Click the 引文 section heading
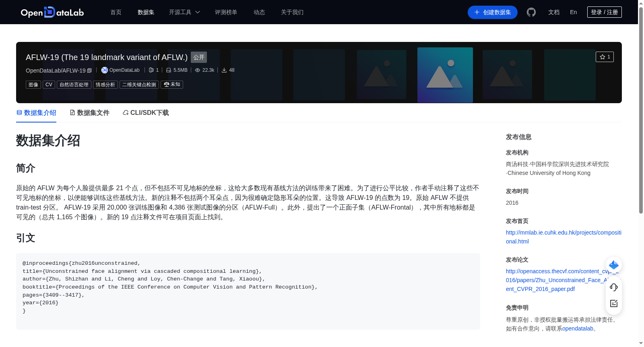This screenshot has height=347, width=644. click(x=26, y=238)
